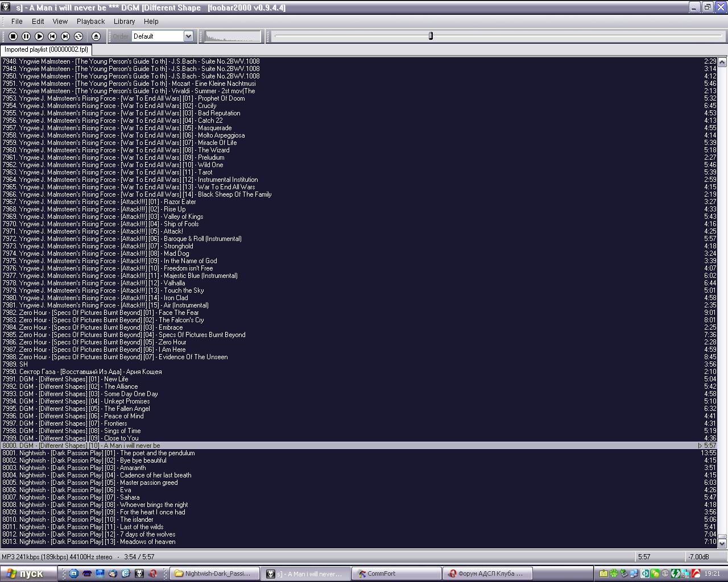
Task: Click the seek bar slider handle
Action: pos(431,36)
